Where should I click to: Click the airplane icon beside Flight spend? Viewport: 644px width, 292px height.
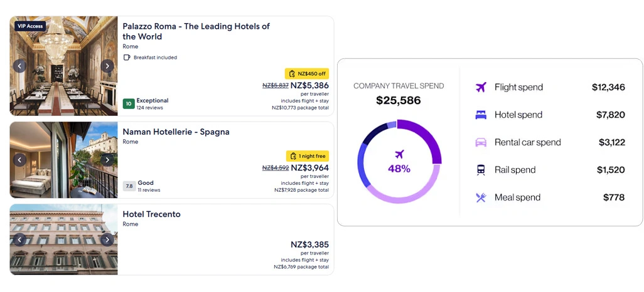481,87
